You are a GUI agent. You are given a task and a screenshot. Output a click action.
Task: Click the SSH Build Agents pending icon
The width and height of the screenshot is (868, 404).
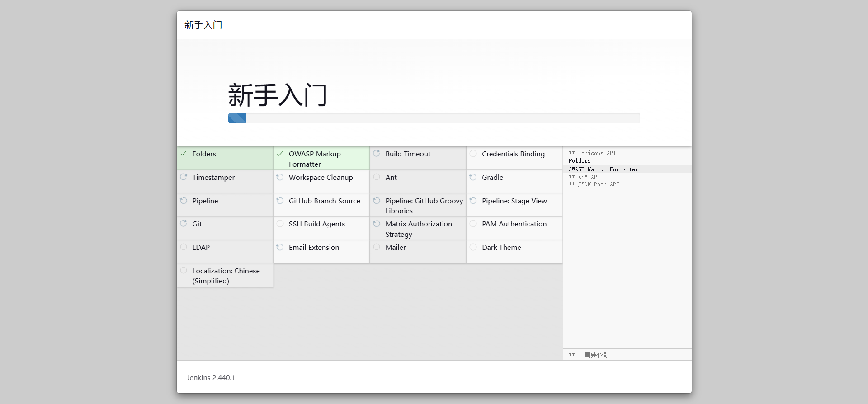(x=280, y=224)
